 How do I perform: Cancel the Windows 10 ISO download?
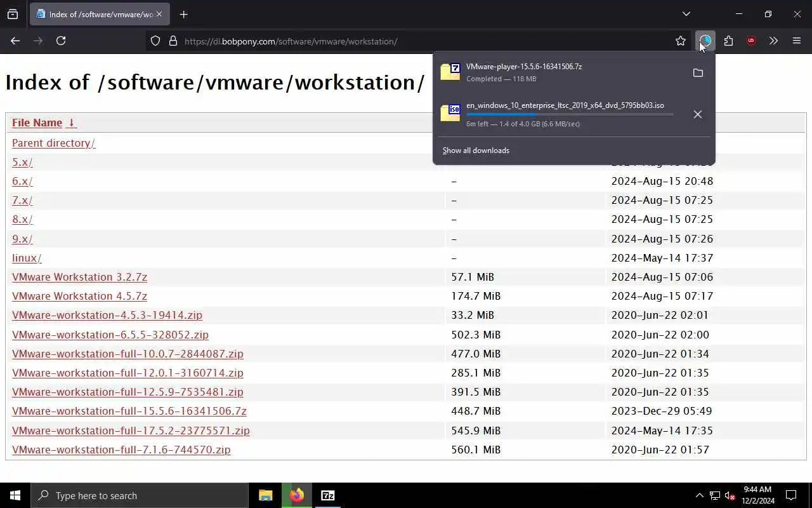[x=698, y=114]
